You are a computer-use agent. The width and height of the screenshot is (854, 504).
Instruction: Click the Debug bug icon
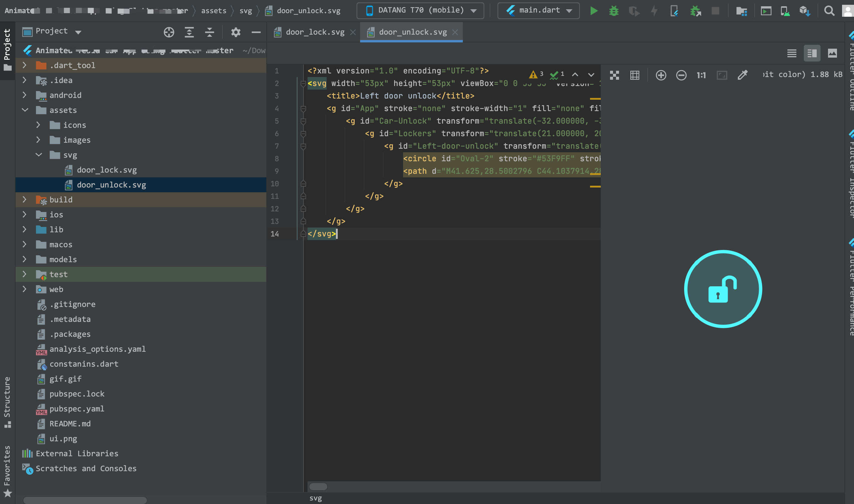(614, 11)
